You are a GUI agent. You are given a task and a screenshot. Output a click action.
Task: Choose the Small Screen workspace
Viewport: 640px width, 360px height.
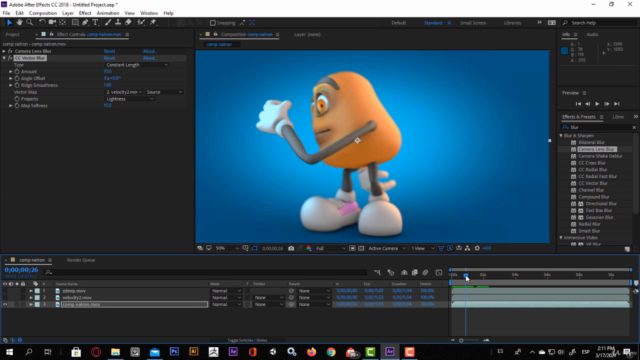pyautogui.click(x=473, y=23)
